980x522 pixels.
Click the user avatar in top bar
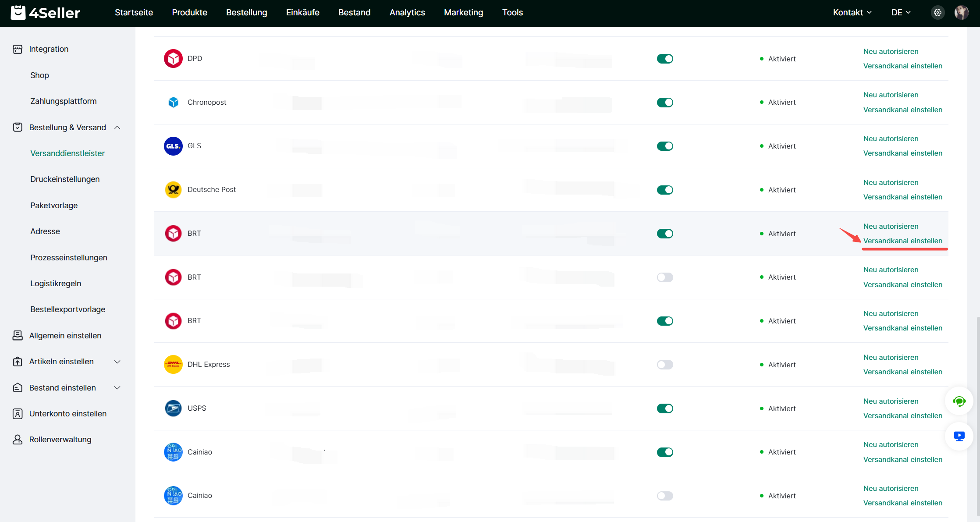tap(961, 13)
